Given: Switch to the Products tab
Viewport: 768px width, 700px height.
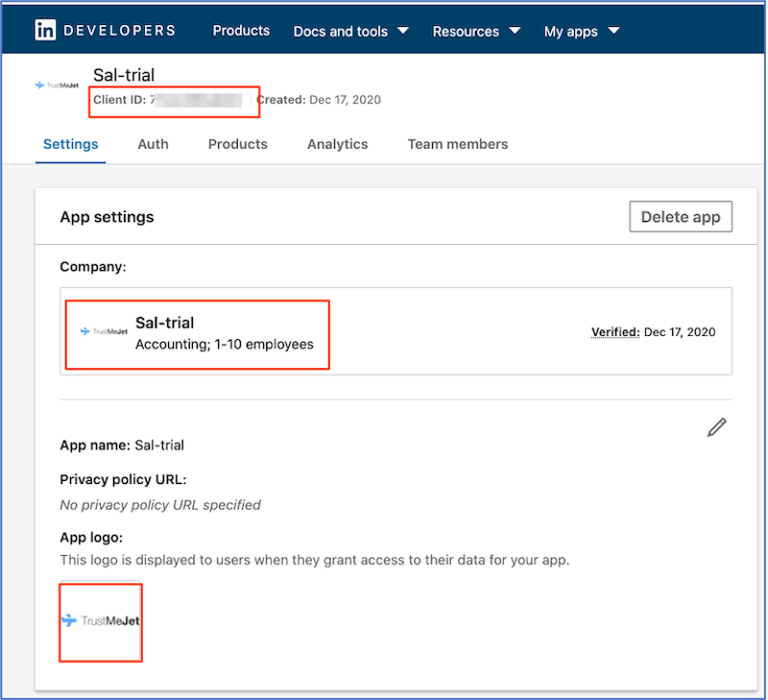Looking at the screenshot, I should 237,144.
